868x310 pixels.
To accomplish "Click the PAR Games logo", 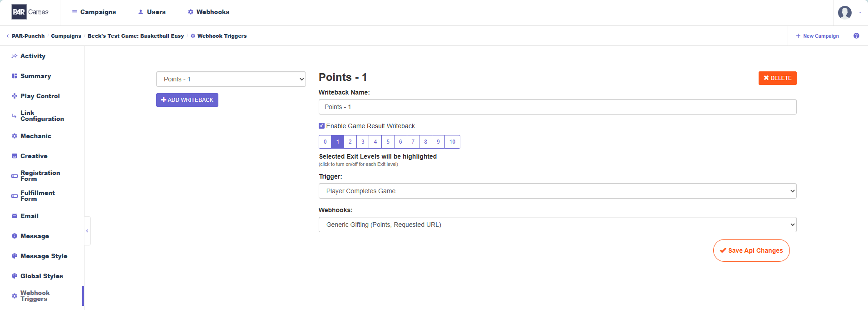I will click(30, 12).
